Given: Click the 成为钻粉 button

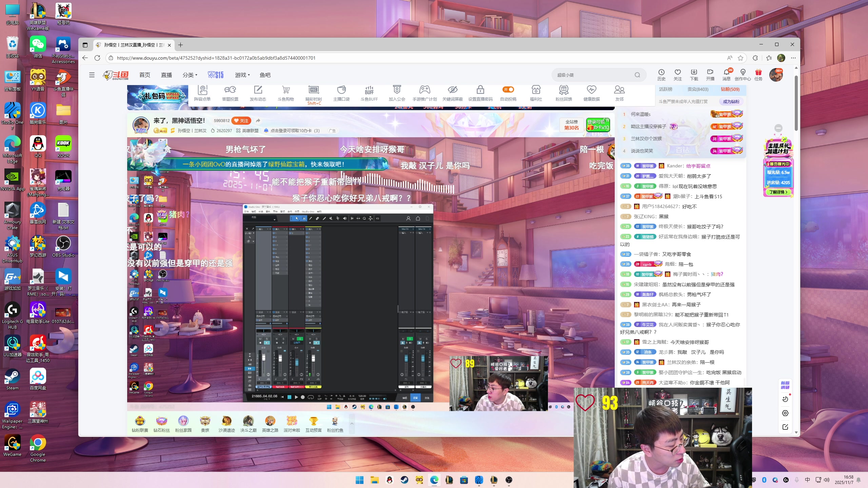Looking at the screenshot, I should 731,102.
